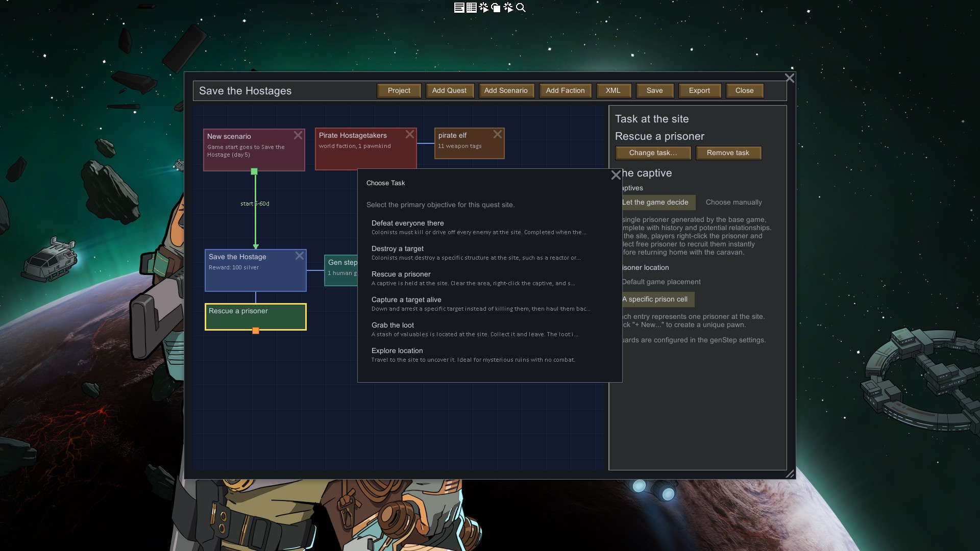Select Default game placement option
This screenshot has width=980, height=551.
(x=661, y=282)
